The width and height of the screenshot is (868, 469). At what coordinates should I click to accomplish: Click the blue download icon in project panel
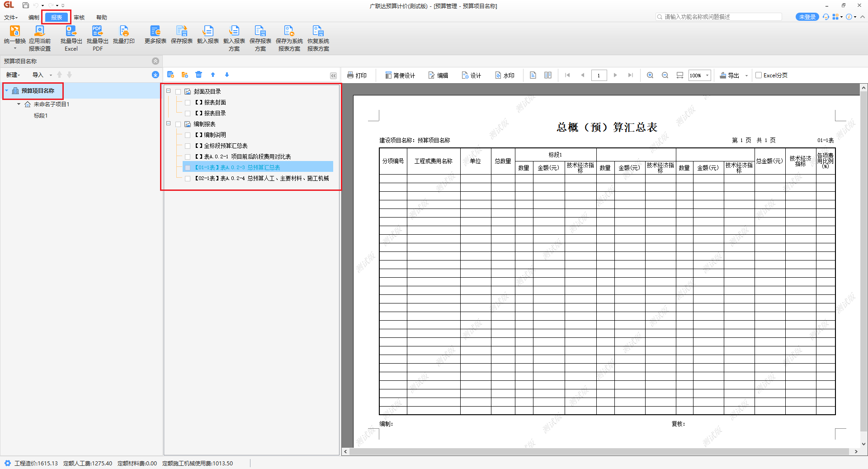pyautogui.click(x=156, y=75)
